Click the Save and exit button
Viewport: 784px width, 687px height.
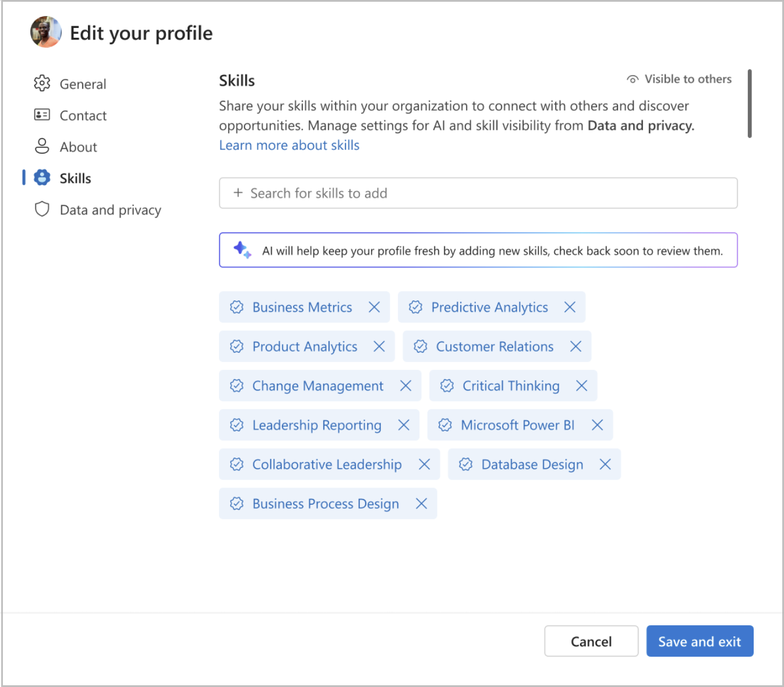click(x=700, y=641)
